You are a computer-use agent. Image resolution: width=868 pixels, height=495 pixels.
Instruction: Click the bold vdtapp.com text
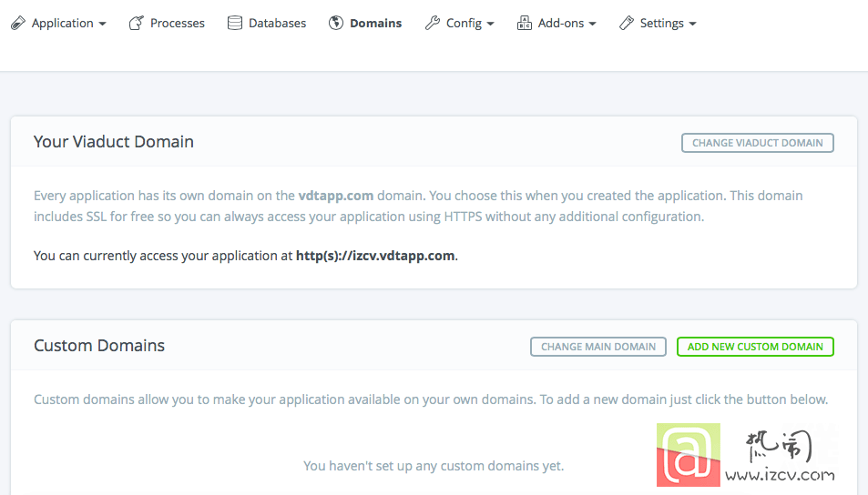335,196
